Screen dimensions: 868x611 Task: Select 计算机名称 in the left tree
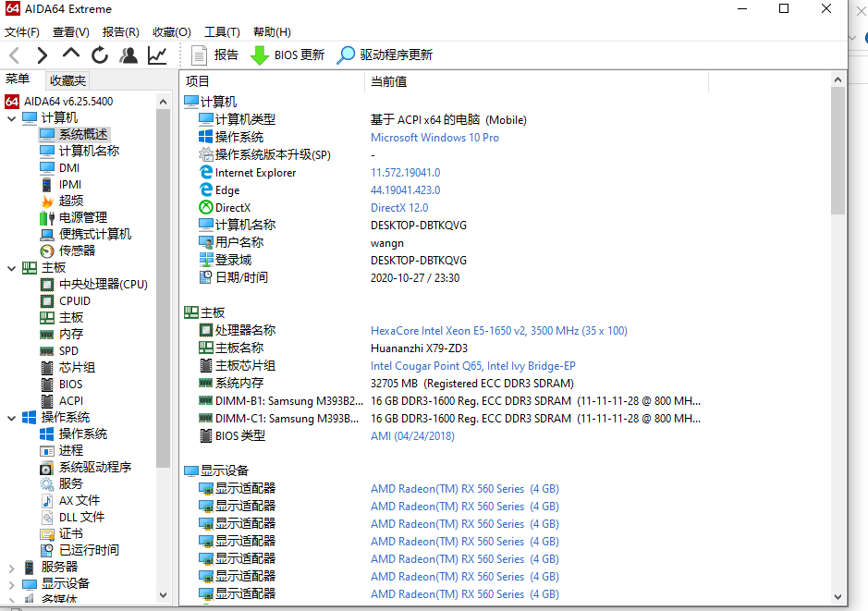pos(79,151)
